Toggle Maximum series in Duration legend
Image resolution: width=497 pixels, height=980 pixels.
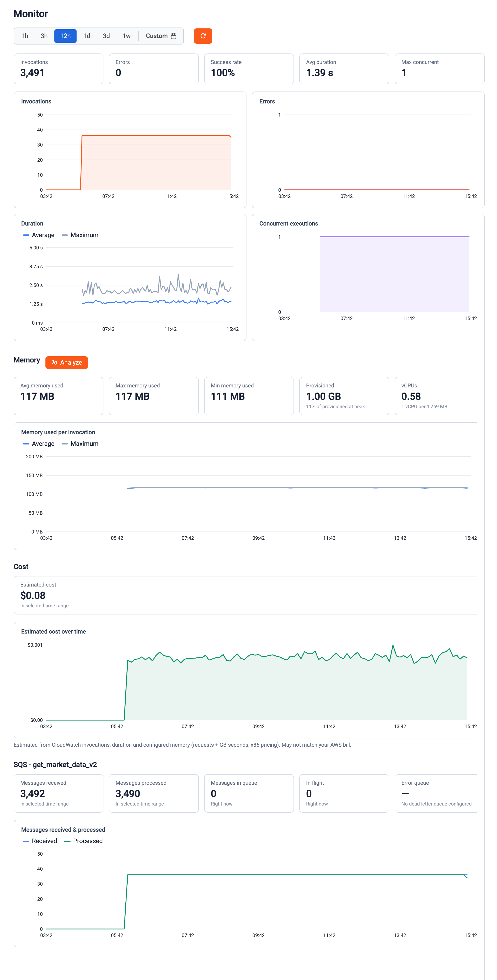point(80,235)
